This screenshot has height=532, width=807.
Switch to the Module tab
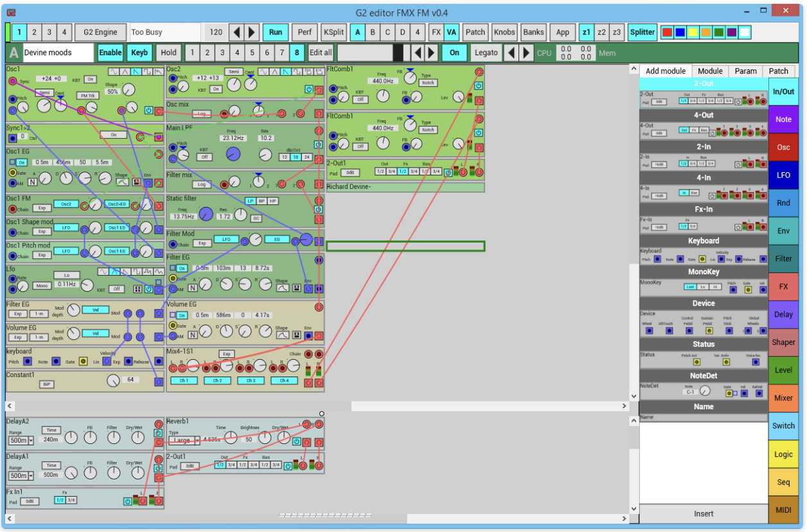coord(710,71)
